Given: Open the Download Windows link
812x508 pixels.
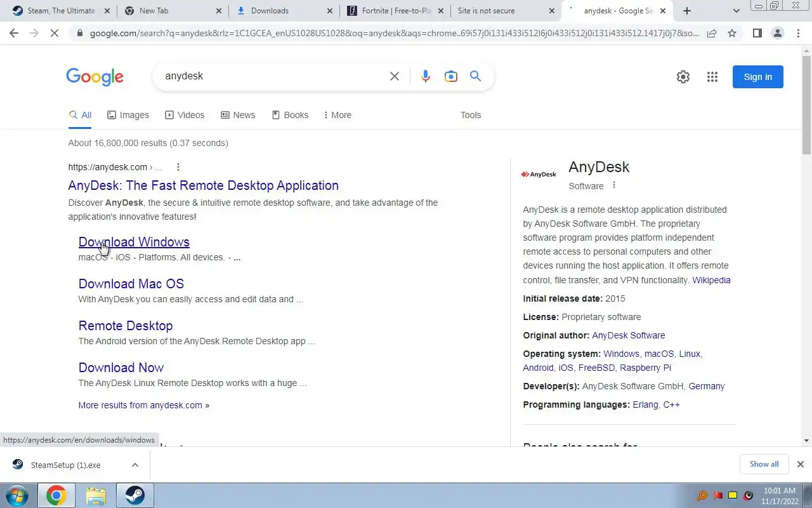Looking at the screenshot, I should 134,242.
